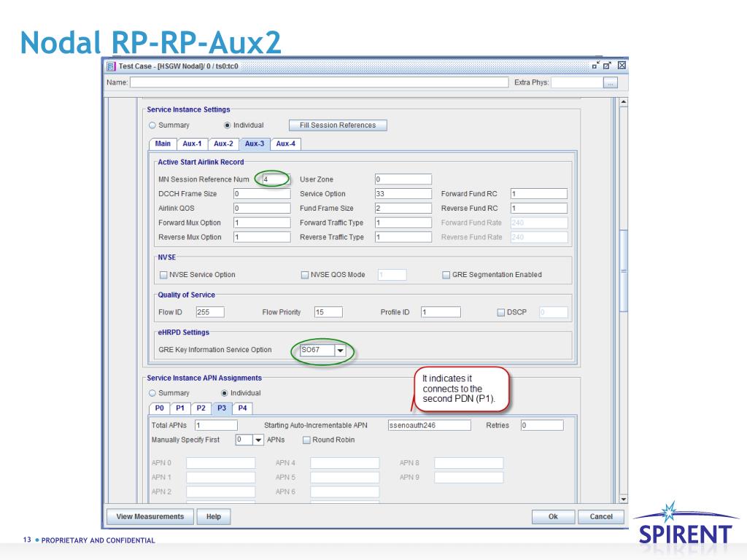747x560 pixels.
Task: Click Forward Fund RC field
Action: (x=539, y=194)
